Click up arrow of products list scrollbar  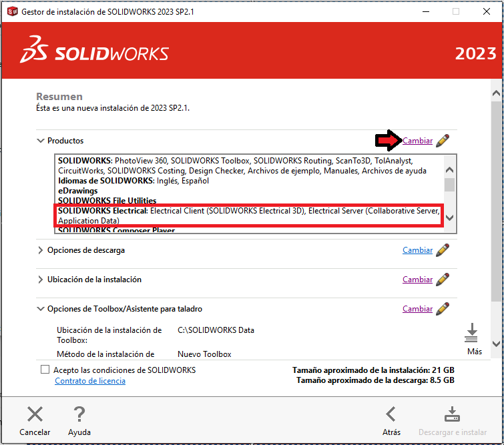click(x=450, y=170)
